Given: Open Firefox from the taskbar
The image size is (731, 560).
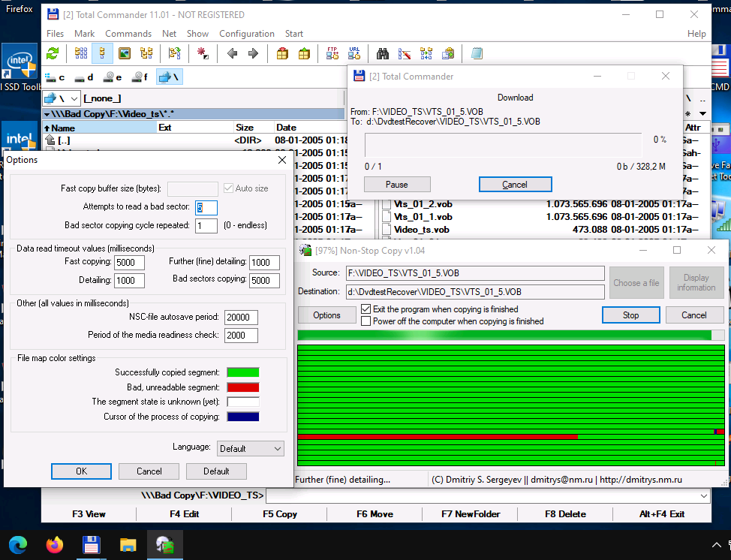Looking at the screenshot, I should click(55, 544).
